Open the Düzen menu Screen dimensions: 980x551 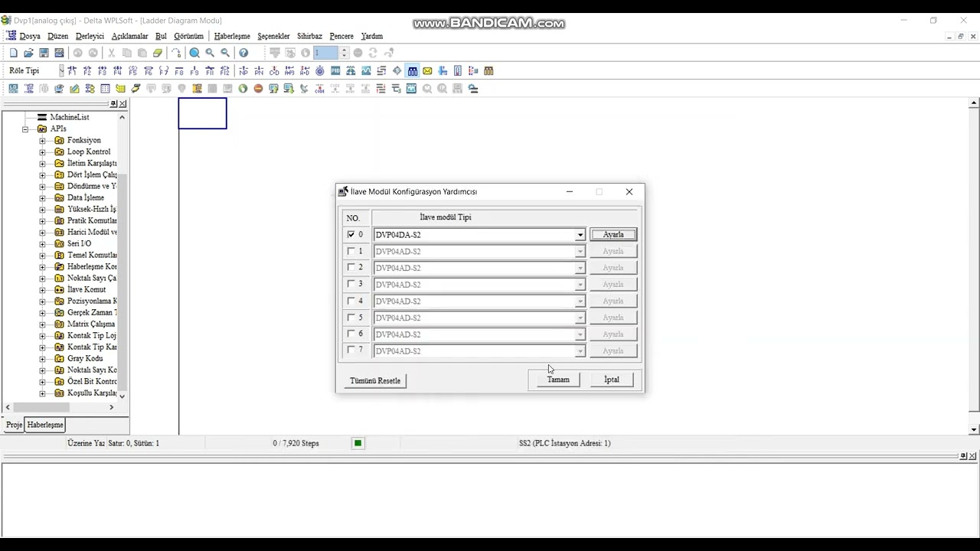[57, 36]
